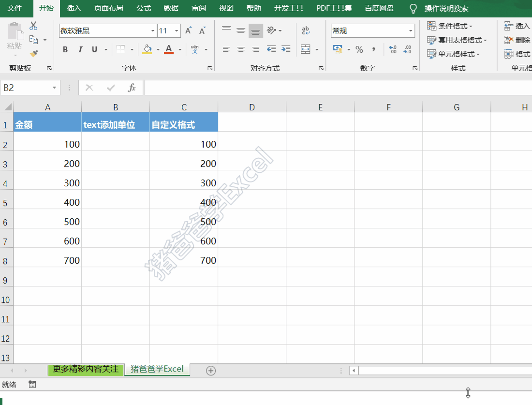Viewport: 532px width, 405px height.
Task: Switch to 视图 ribbon tab
Action: (226, 8)
